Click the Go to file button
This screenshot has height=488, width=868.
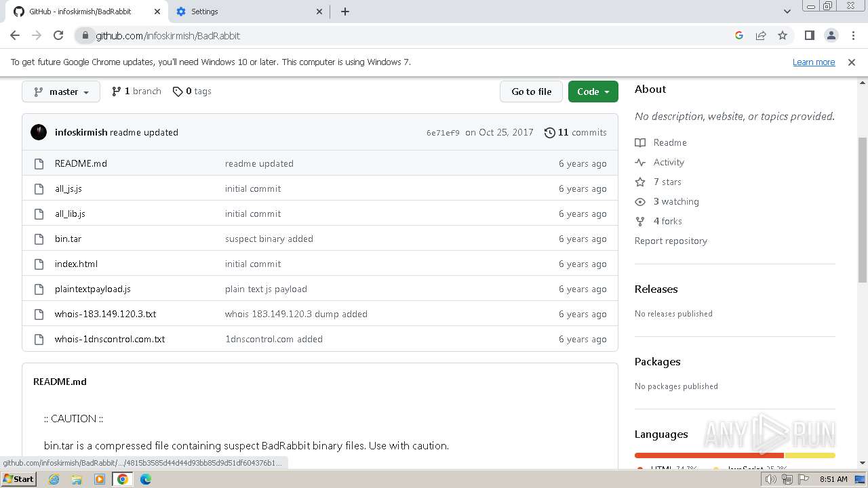point(531,91)
